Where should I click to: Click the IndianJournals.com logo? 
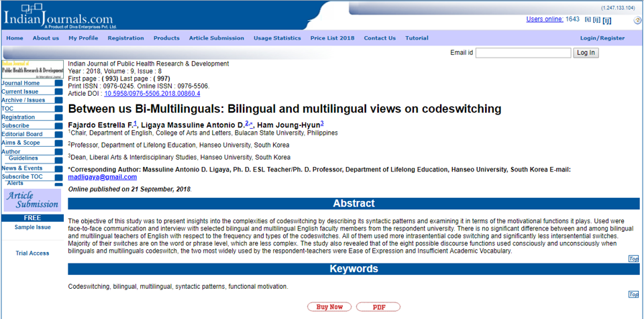(x=60, y=15)
